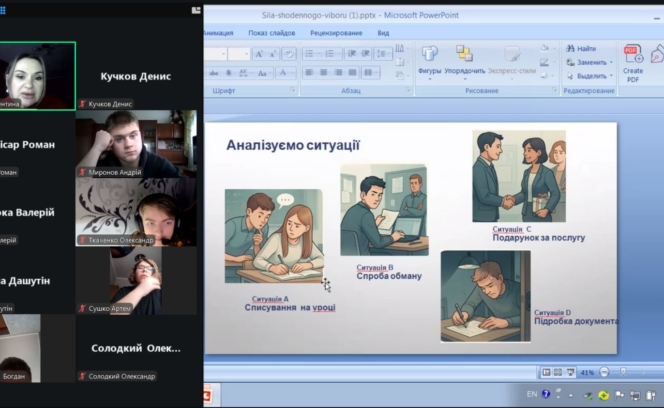Click the EN language indicator in taskbar
The image size is (664, 408).
(532, 394)
